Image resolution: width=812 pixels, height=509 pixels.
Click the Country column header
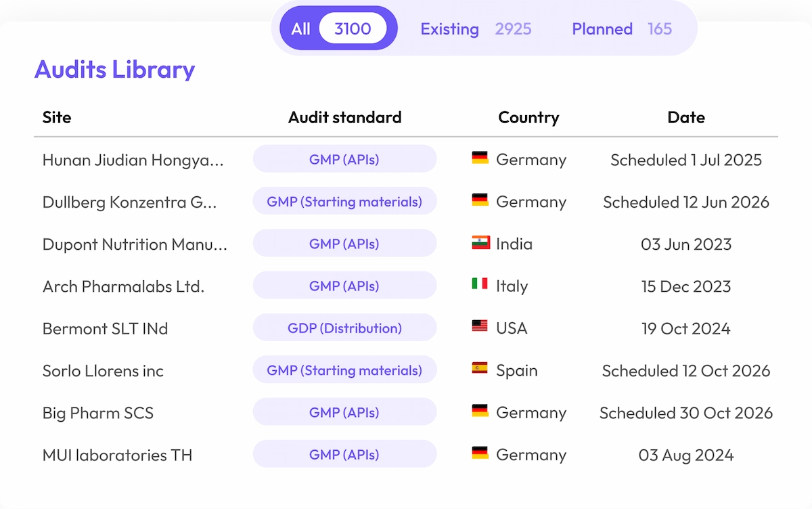click(528, 117)
